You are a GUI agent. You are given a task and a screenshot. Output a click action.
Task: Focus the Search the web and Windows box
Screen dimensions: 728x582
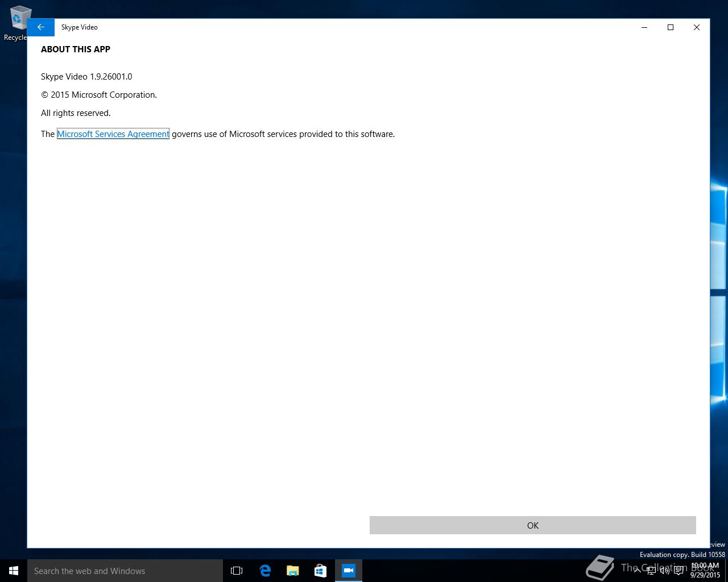[125, 571]
